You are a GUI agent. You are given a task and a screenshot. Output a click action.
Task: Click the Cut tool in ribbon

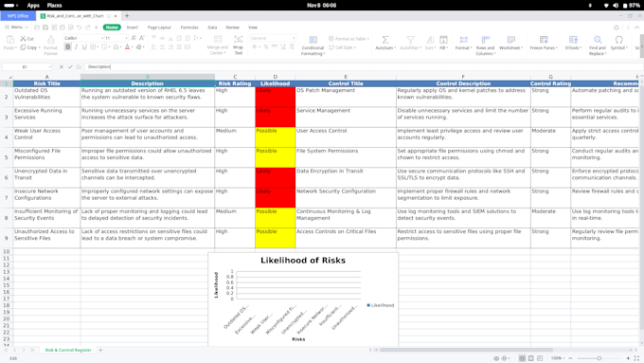(27, 39)
